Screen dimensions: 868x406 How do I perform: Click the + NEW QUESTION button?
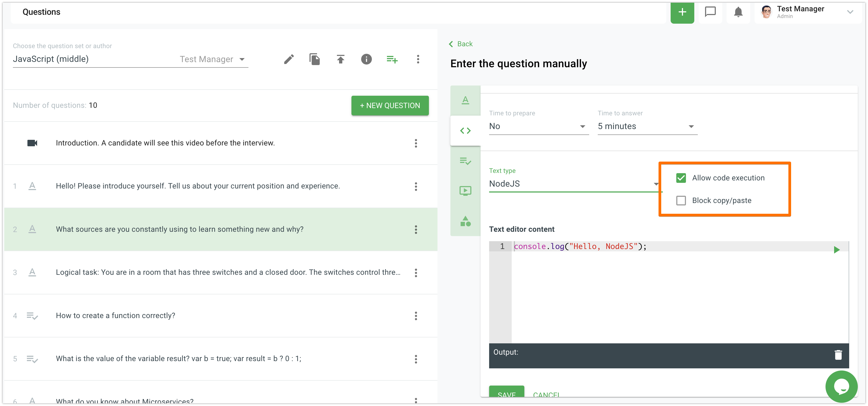pos(390,105)
